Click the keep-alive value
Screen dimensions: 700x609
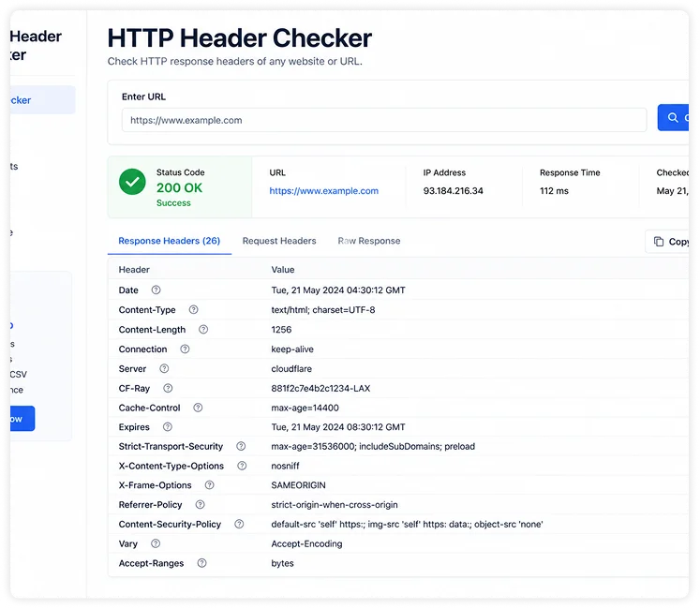click(292, 349)
